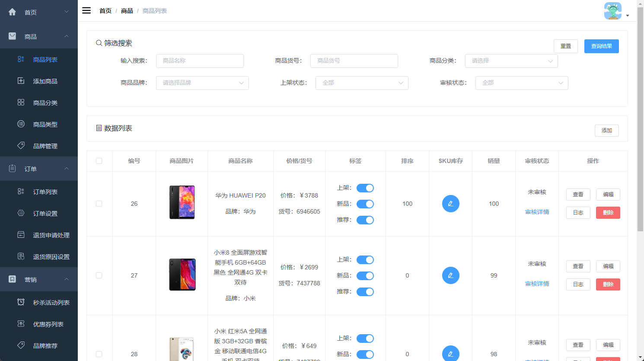Select 订单列表 in the sidebar menu
The image size is (644, 361).
click(45, 192)
